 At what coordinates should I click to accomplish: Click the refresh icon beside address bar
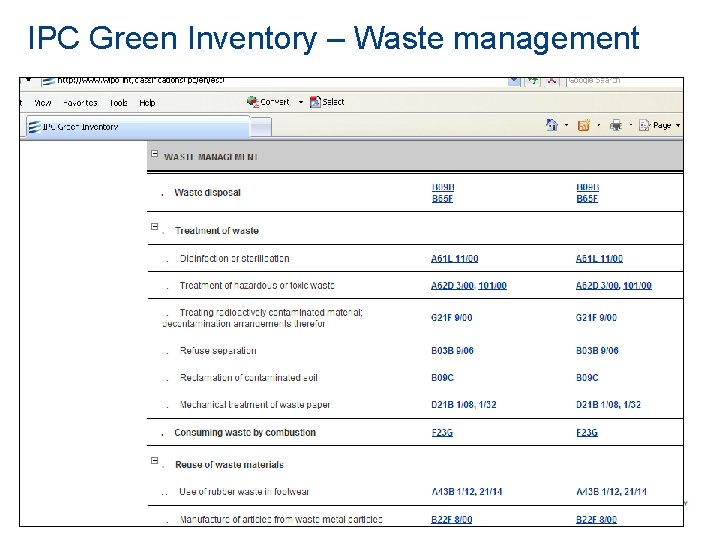(x=533, y=81)
